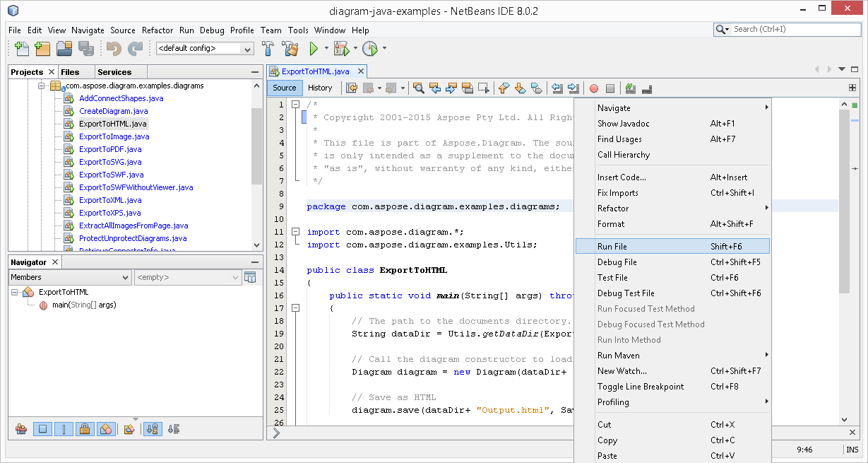This screenshot has height=463, width=868.
Task: Click the New Project toolbar icon
Action: (42, 48)
